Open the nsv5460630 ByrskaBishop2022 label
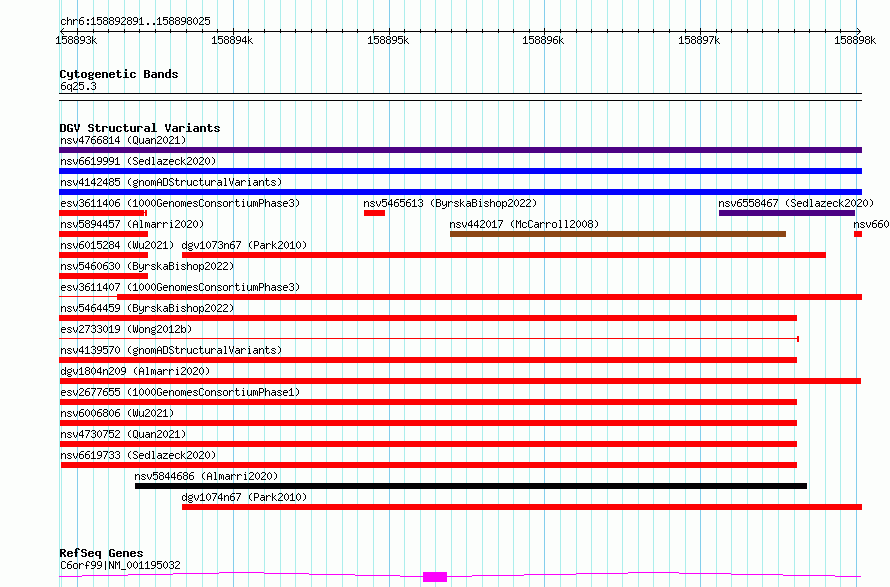Image resolution: width=890 pixels, height=587 pixels. tap(147, 266)
